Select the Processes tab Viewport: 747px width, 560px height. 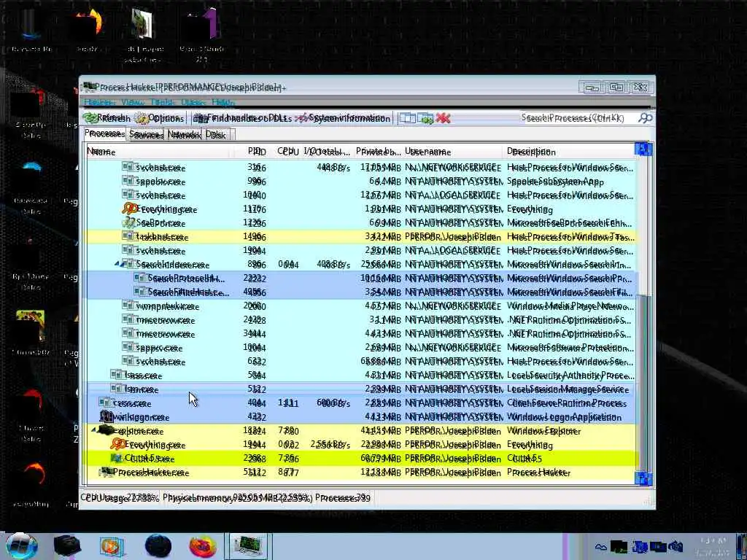pyautogui.click(x=105, y=134)
